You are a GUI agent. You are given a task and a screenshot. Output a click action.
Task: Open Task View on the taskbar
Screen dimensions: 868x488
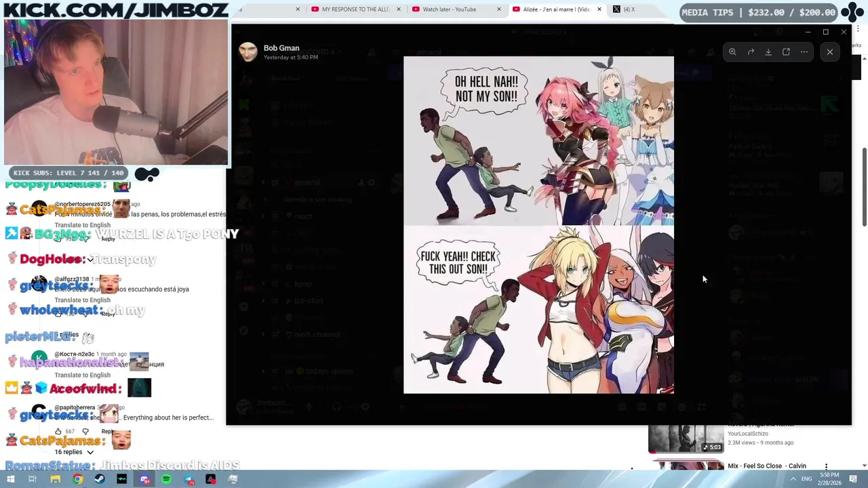(32, 479)
